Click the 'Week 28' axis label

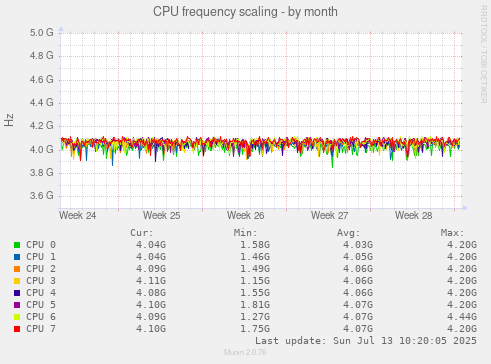point(414,216)
